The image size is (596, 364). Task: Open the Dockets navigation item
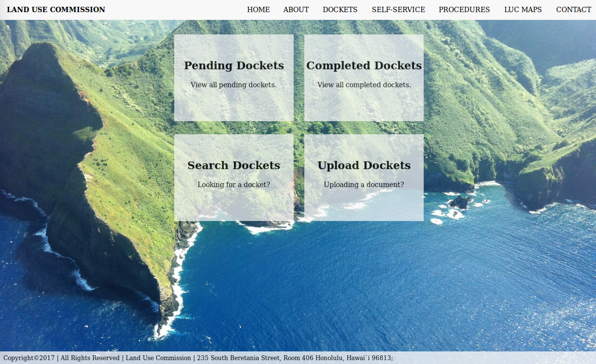click(340, 10)
